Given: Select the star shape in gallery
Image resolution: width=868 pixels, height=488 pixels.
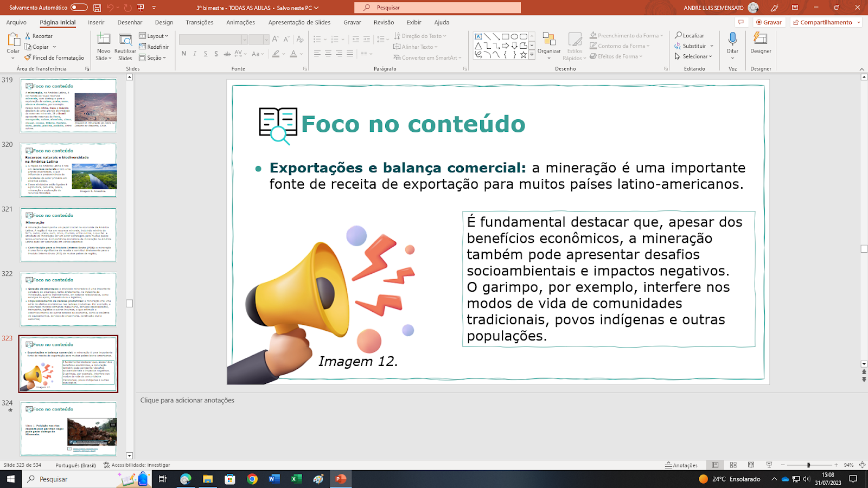Looking at the screenshot, I should coord(523,54).
